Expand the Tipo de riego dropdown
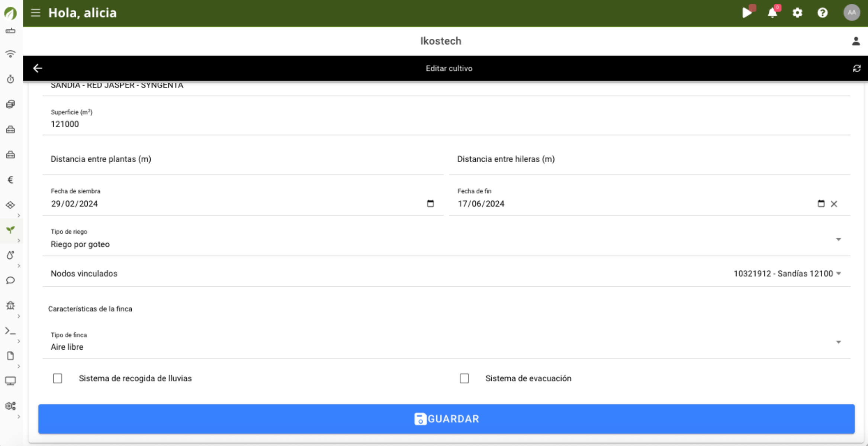 [838, 239]
